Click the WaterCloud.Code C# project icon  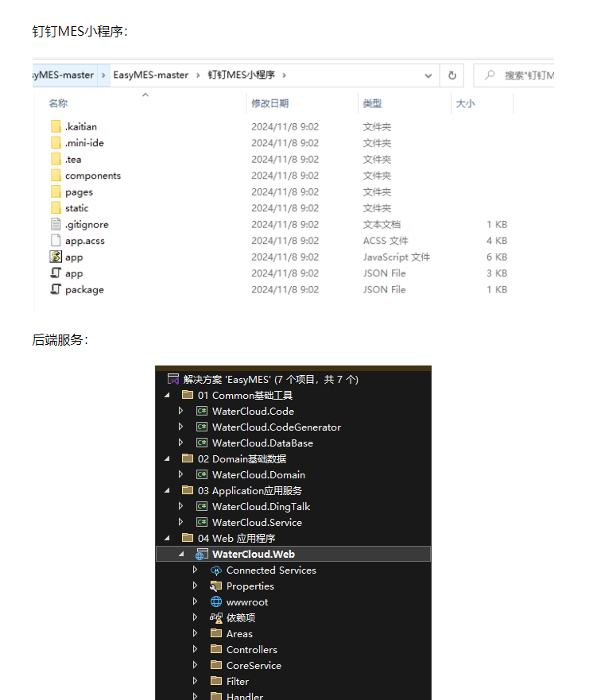click(202, 411)
